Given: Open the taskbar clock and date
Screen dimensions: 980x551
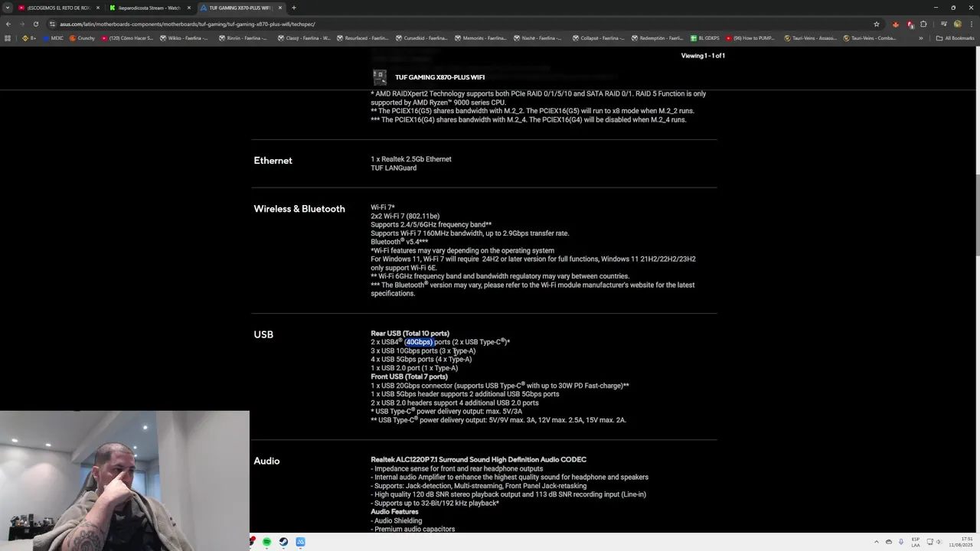Looking at the screenshot, I should tap(962, 542).
